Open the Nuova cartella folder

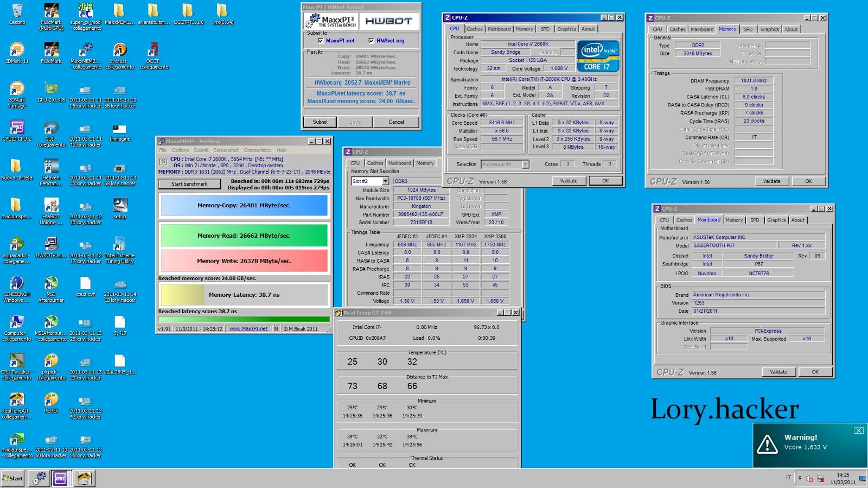coord(17,169)
